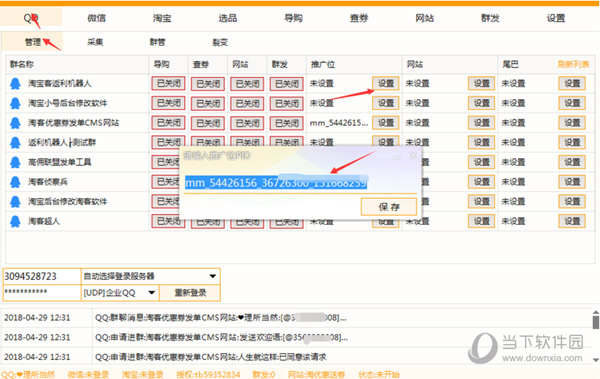Click 尾巴 设置 button for 淘客超人

pos(572,221)
